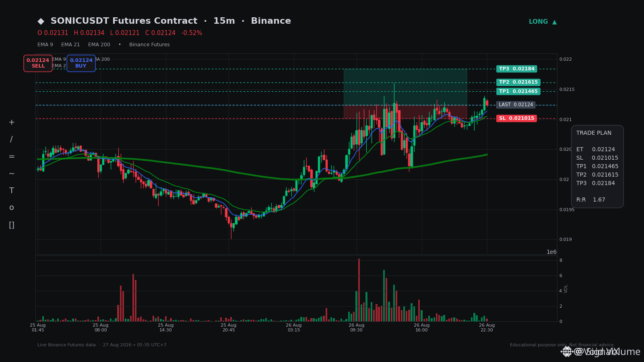Click the 26 Aug 09:30 time label

(x=357, y=328)
